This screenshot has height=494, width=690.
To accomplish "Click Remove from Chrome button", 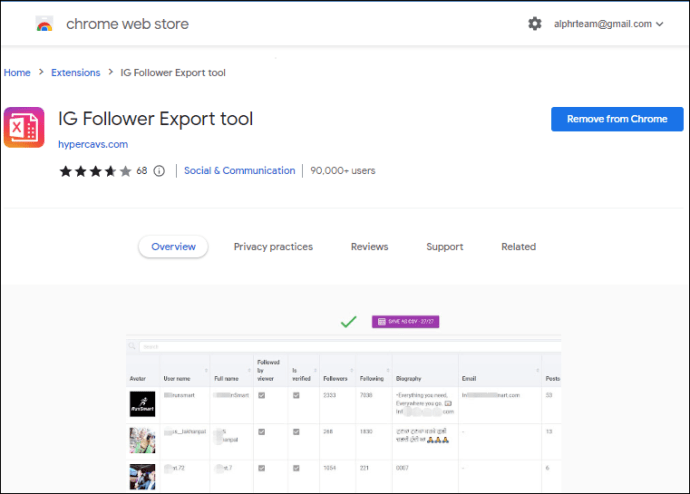I will pyautogui.click(x=616, y=119).
